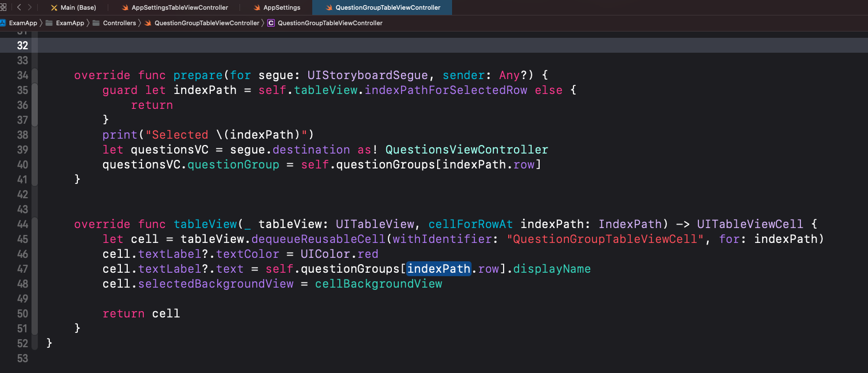Open the ExamApp breadcrumb menu
The height and width of the screenshot is (373, 868).
point(23,23)
